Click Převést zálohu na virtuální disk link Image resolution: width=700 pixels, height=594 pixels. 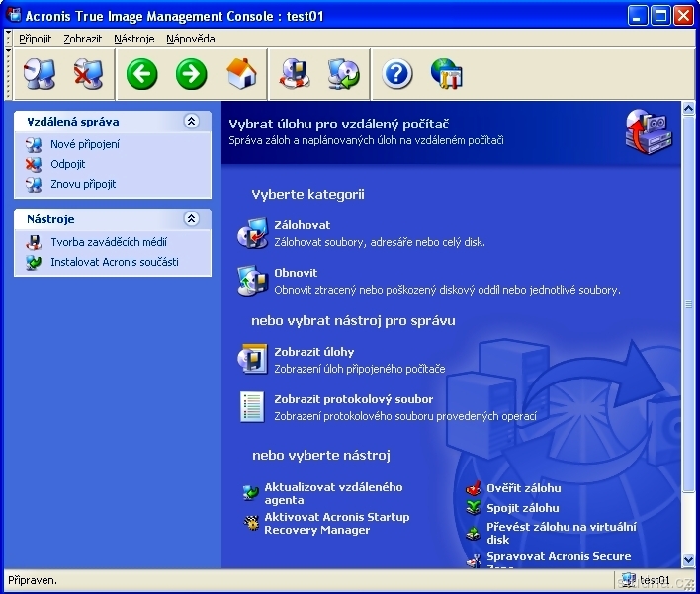[562, 534]
